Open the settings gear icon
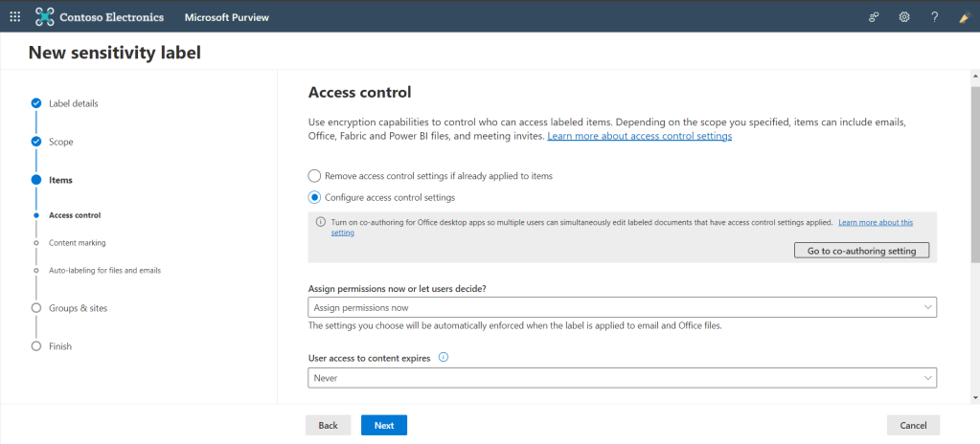 903,17
